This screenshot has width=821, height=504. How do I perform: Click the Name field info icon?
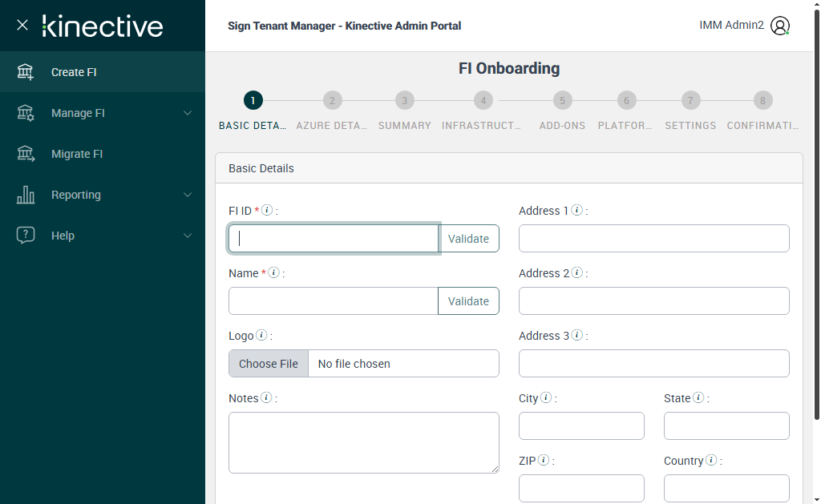click(273, 272)
